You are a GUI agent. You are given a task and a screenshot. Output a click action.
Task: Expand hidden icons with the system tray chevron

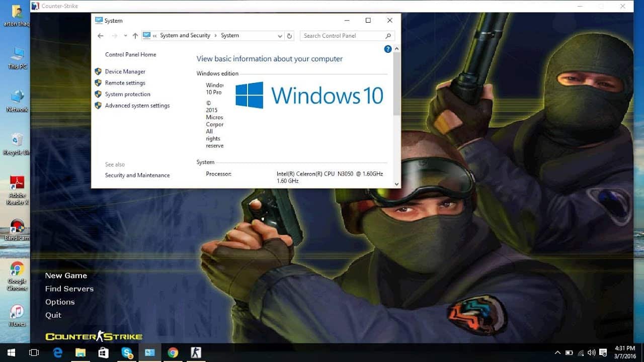tap(557, 352)
